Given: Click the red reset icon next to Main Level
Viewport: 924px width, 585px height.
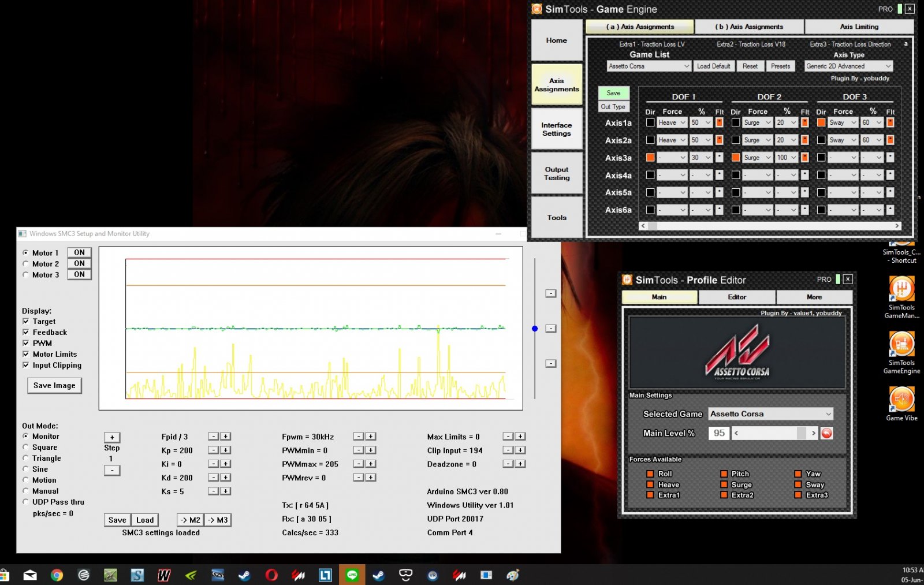Looking at the screenshot, I should [x=827, y=433].
